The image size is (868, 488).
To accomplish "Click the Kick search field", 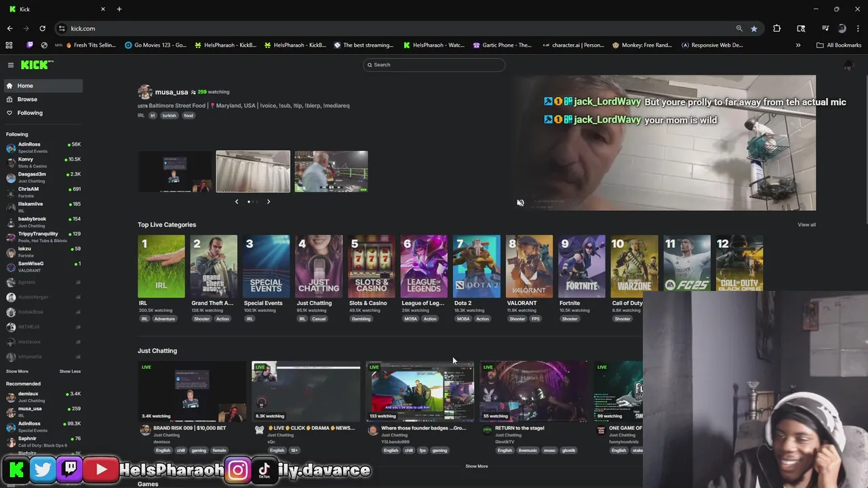I will point(434,64).
